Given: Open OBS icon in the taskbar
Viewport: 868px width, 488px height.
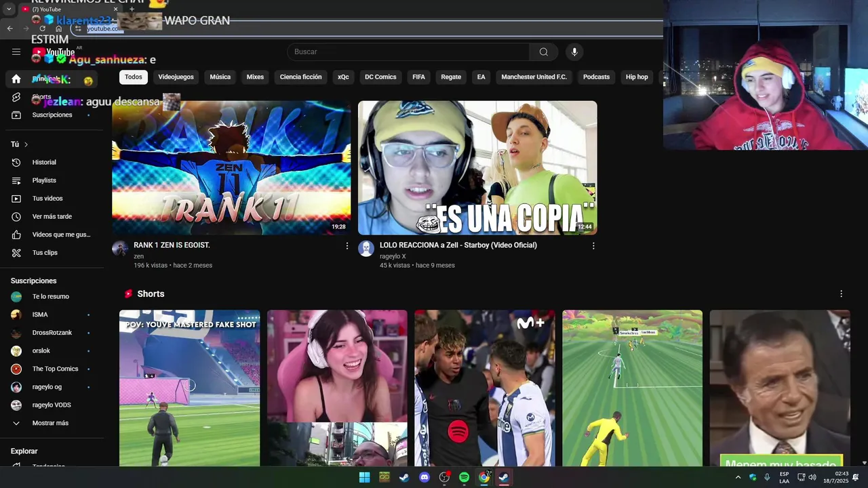Looking at the screenshot, I should click(x=444, y=477).
